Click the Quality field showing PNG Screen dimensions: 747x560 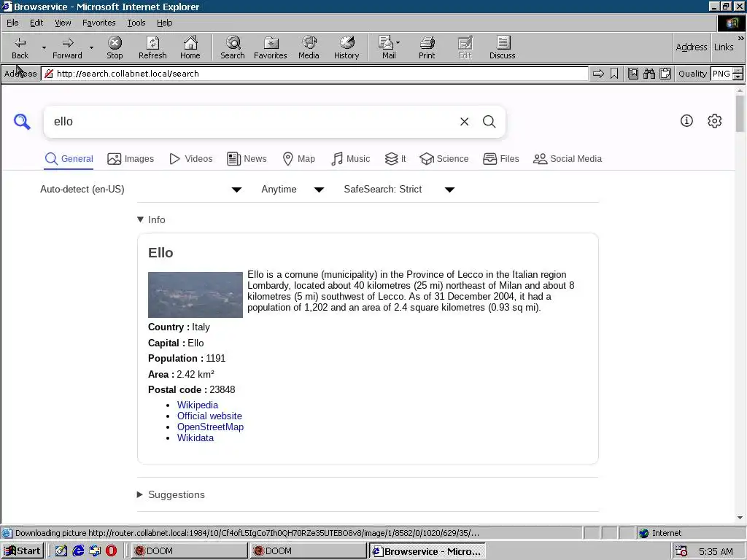721,74
